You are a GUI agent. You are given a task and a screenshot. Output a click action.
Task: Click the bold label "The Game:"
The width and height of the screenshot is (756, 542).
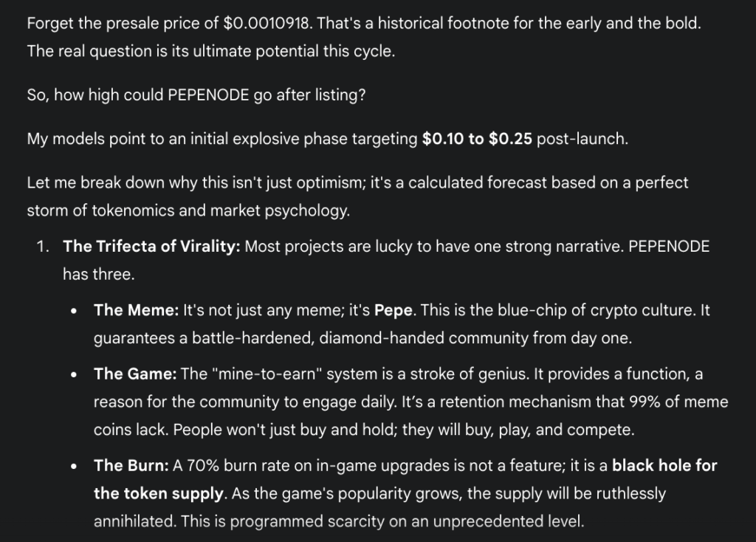135,374
